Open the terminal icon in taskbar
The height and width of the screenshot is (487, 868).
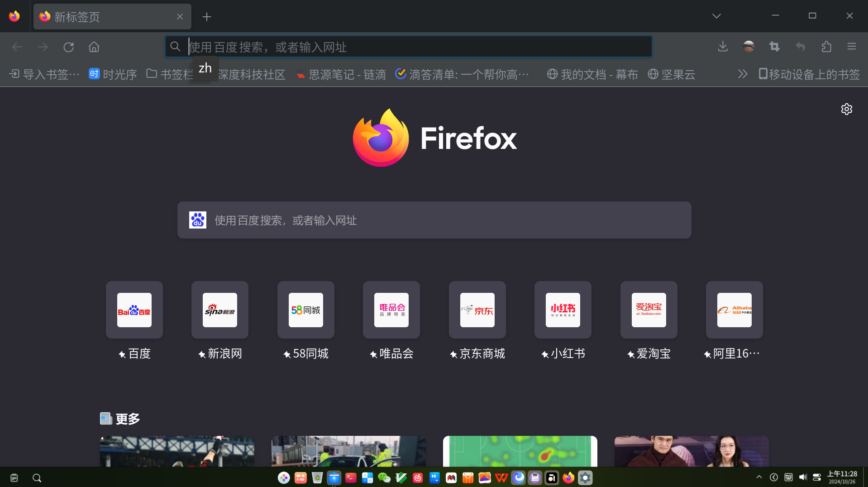(351, 477)
